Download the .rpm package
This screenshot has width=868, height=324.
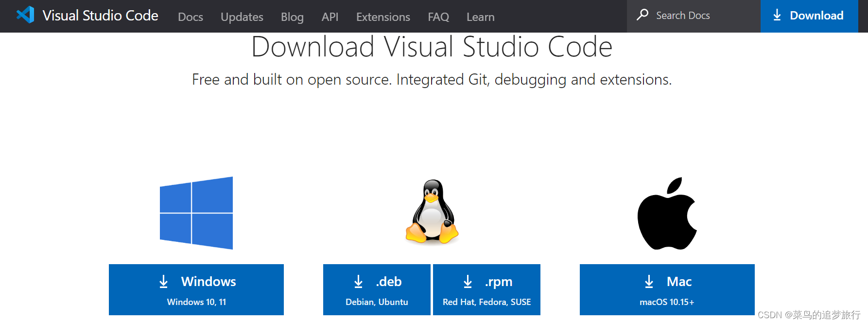[486, 289]
